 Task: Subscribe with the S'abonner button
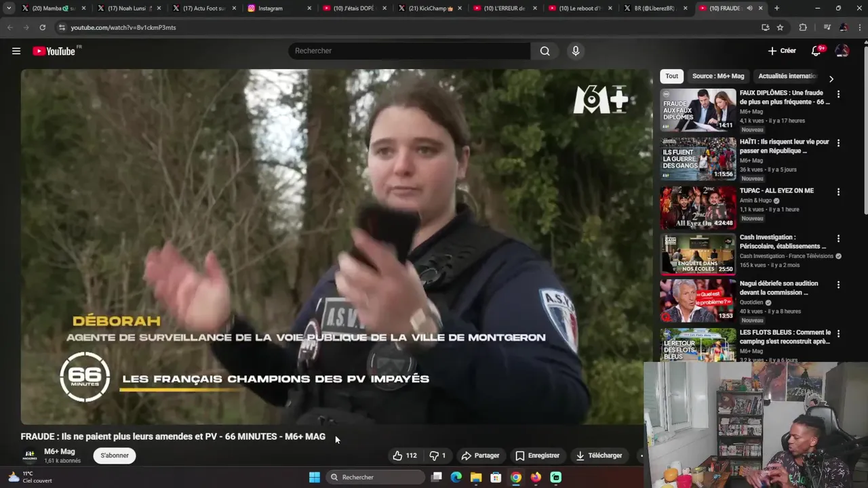(115, 455)
